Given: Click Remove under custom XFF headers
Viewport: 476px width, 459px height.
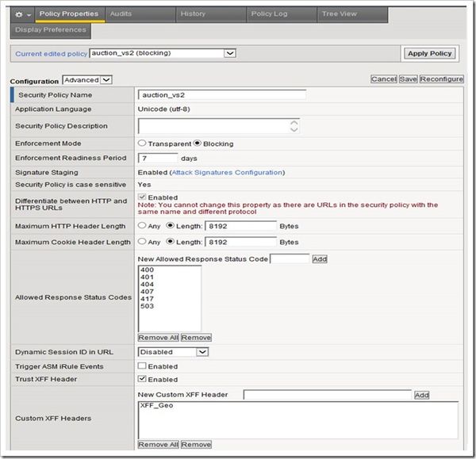Looking at the screenshot, I should tap(196, 445).
